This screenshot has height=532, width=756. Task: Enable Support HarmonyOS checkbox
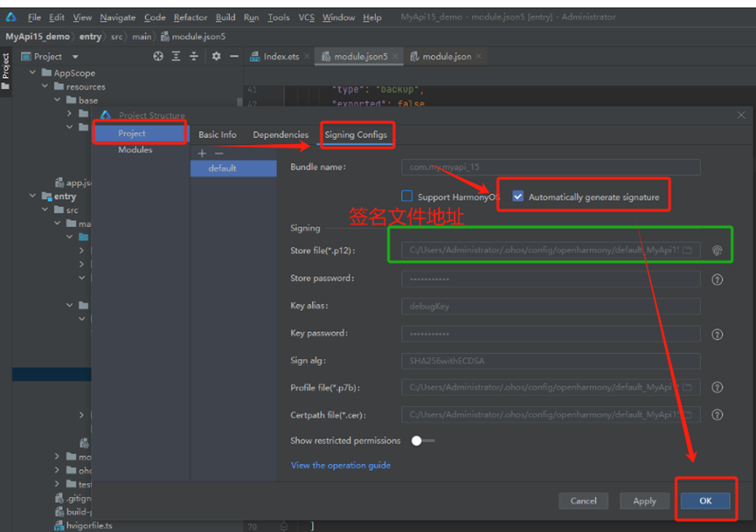[x=406, y=197]
